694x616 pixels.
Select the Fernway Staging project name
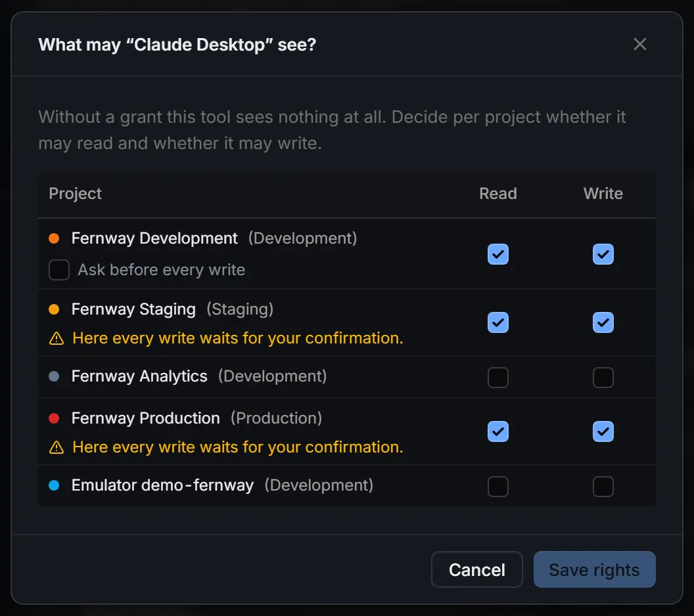click(133, 309)
